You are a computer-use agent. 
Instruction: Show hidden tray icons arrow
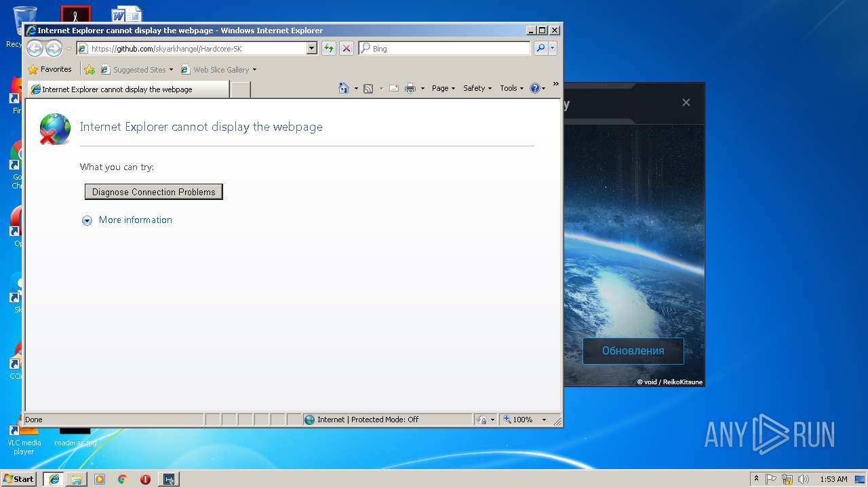[757, 479]
